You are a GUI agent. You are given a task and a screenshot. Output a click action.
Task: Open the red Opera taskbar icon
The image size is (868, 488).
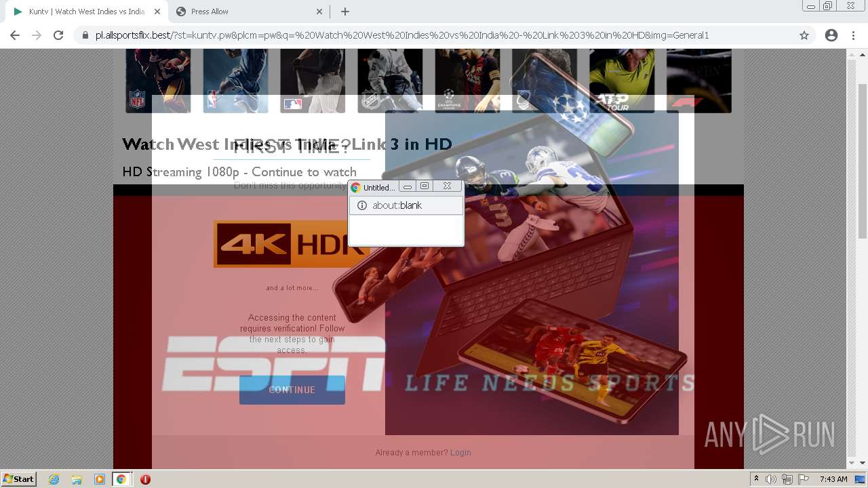tap(145, 479)
